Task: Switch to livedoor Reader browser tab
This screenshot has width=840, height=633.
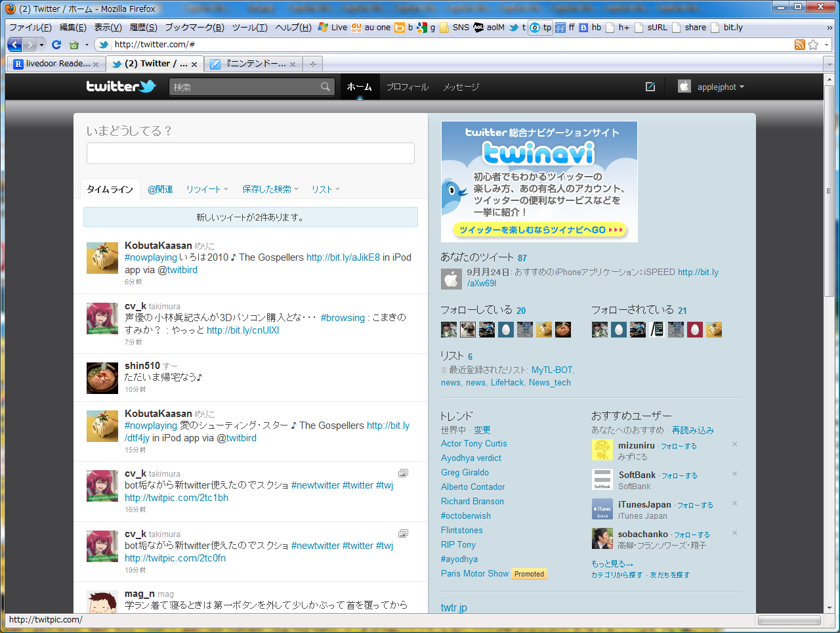Action: point(56,64)
